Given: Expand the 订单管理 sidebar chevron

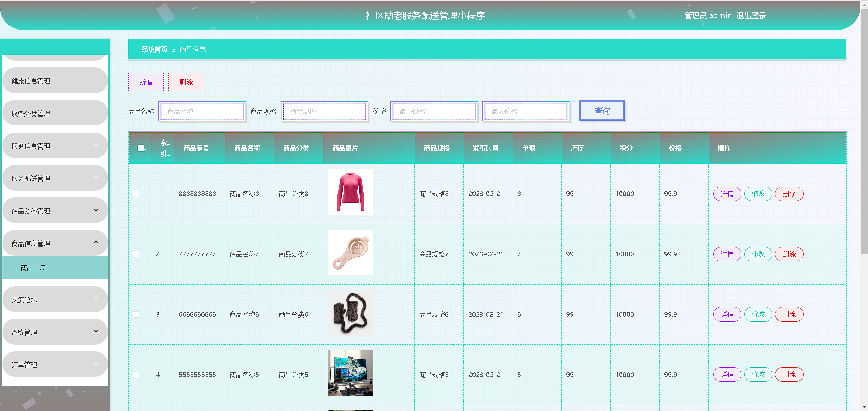Looking at the screenshot, I should tap(96, 364).
